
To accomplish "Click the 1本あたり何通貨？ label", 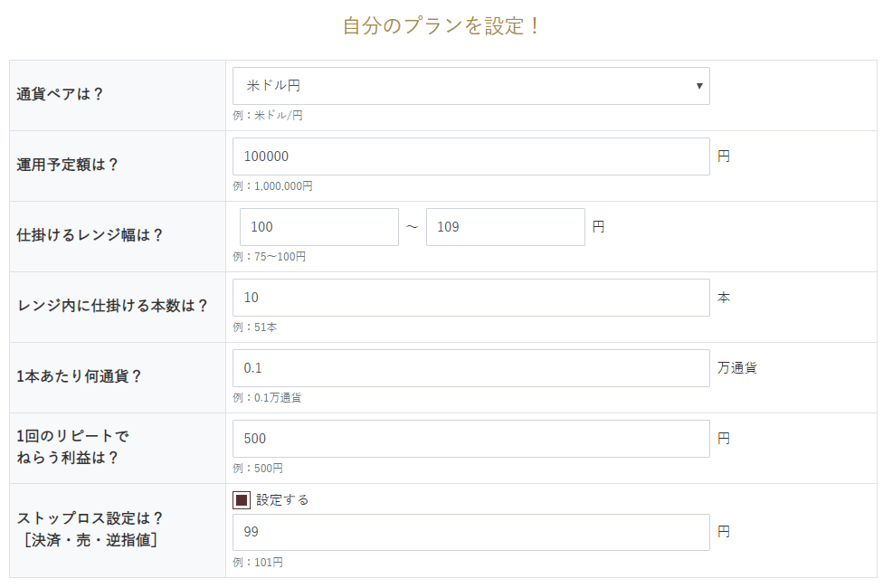I will 80,376.
